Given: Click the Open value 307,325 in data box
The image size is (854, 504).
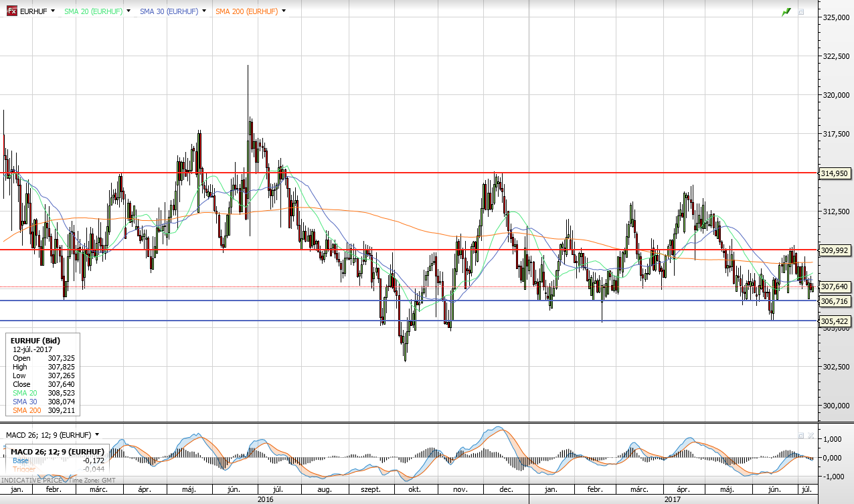Looking at the screenshot, I should tap(61, 358).
